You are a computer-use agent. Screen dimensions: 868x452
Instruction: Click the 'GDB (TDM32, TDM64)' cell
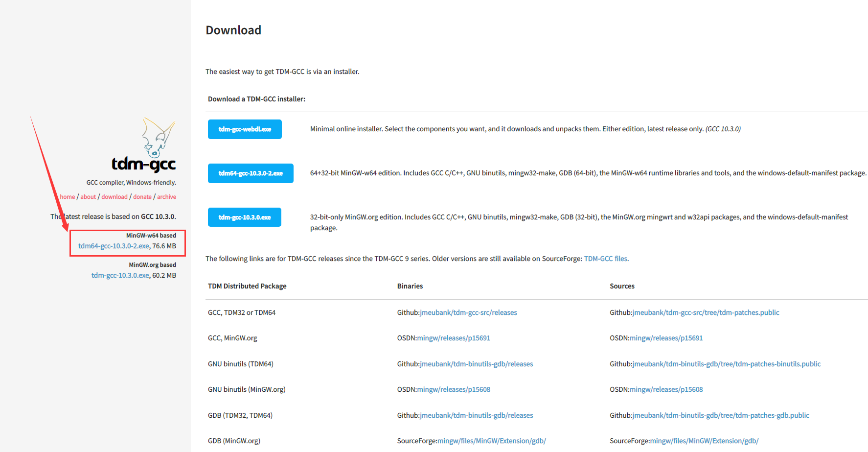(x=240, y=415)
